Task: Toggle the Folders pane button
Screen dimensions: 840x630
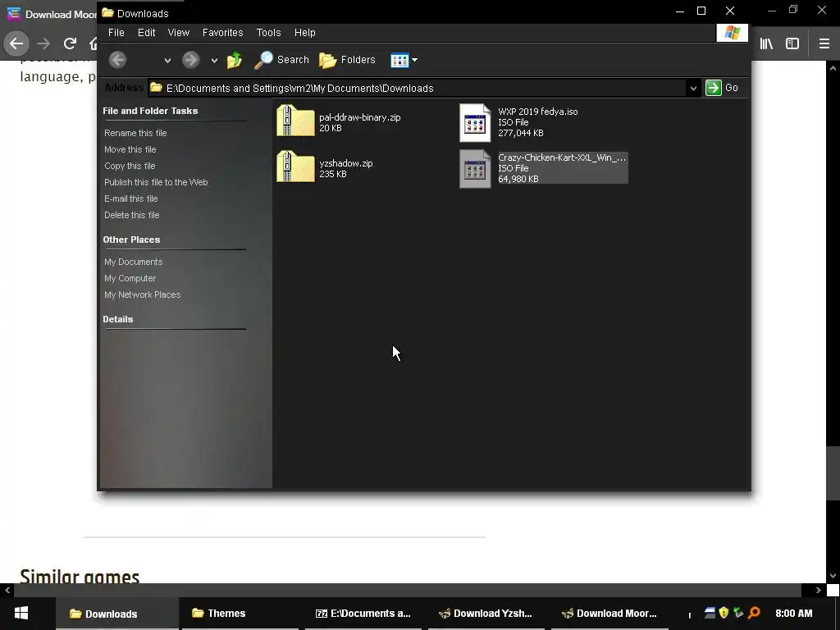Action: (347, 60)
